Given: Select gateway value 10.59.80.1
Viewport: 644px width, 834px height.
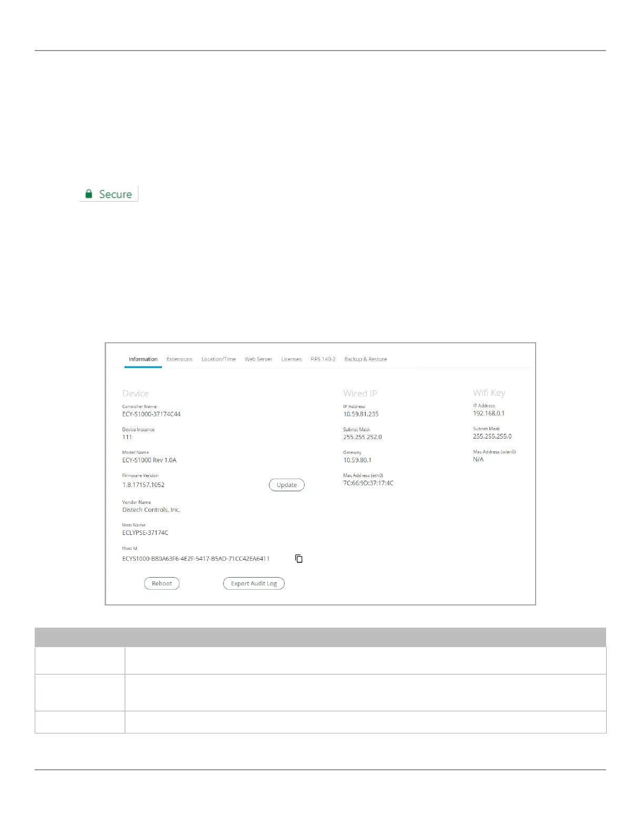Looking at the screenshot, I should pos(357,460).
